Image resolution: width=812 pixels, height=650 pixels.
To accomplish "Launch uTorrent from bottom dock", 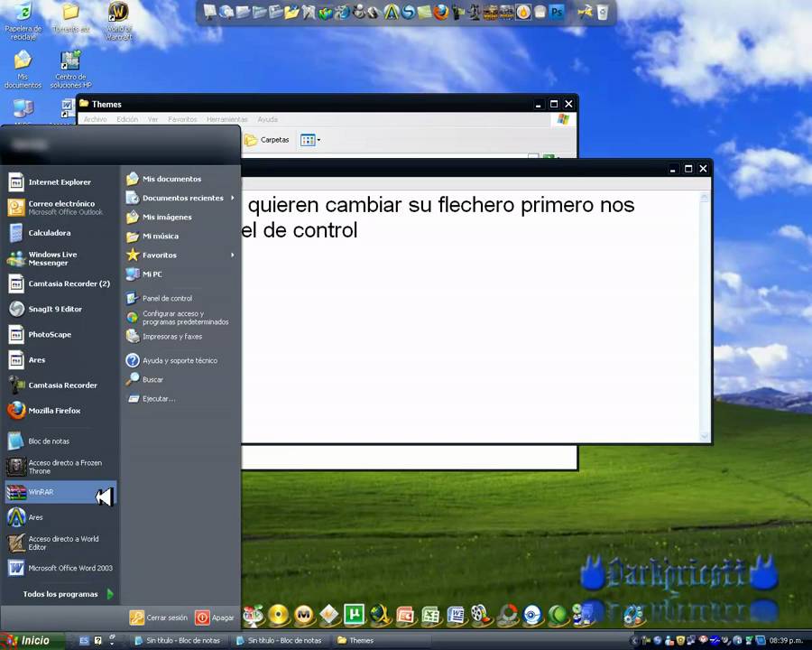I will click(x=355, y=615).
